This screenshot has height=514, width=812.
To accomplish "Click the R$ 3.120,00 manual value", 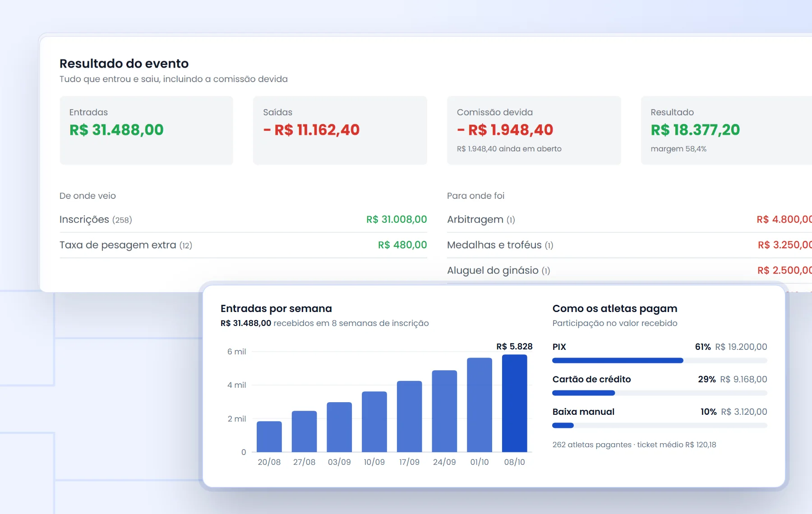I will tap(744, 412).
